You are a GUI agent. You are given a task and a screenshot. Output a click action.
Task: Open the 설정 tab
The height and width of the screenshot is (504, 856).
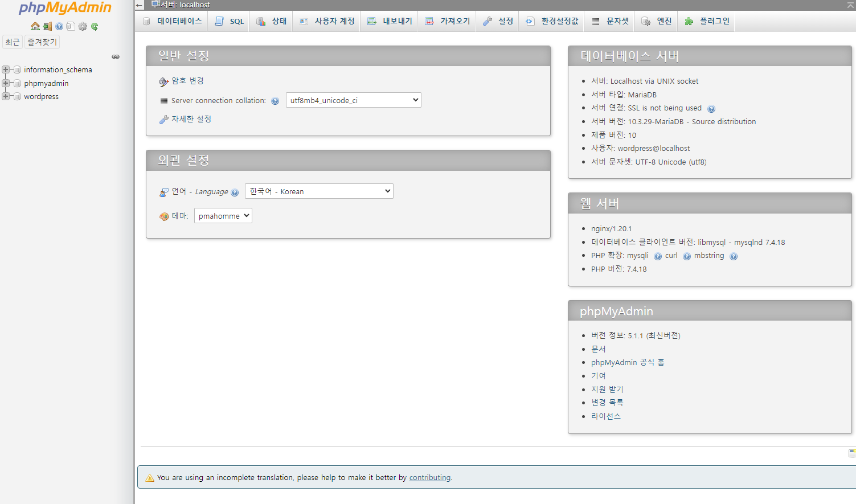(x=498, y=21)
